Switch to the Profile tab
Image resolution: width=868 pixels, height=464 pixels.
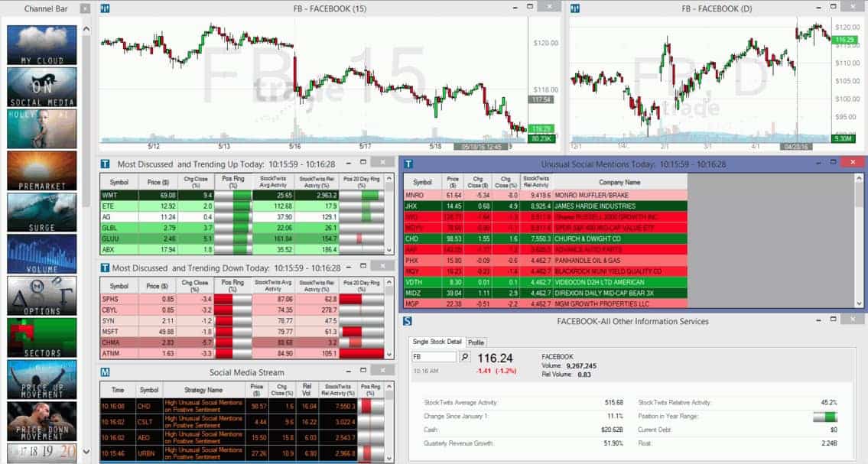click(x=476, y=342)
